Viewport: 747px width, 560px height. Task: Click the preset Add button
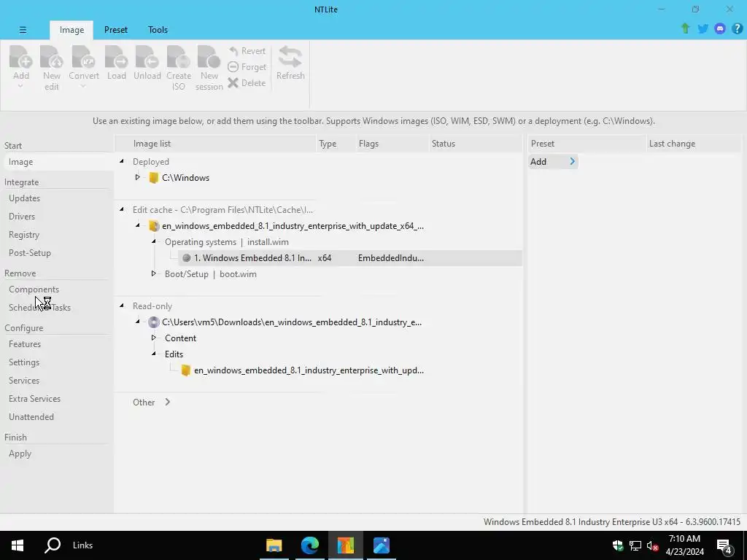pos(553,162)
